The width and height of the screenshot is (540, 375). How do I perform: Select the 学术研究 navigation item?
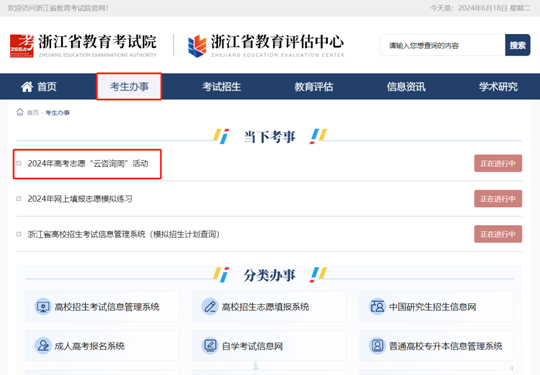coord(498,86)
